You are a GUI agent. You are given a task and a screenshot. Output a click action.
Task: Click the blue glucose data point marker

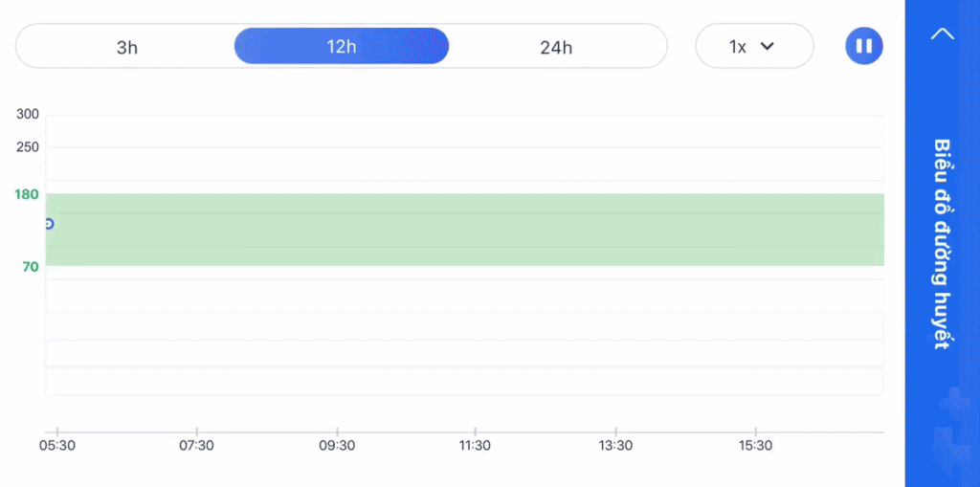coord(49,224)
